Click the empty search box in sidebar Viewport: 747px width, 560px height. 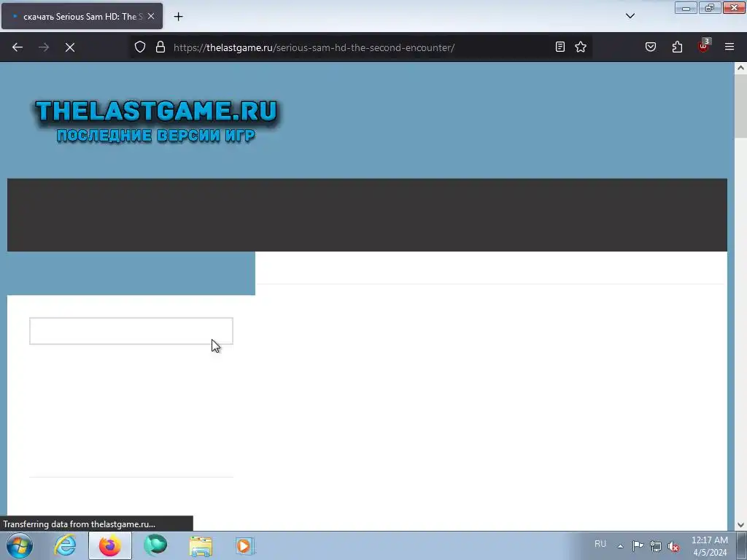[131, 331]
